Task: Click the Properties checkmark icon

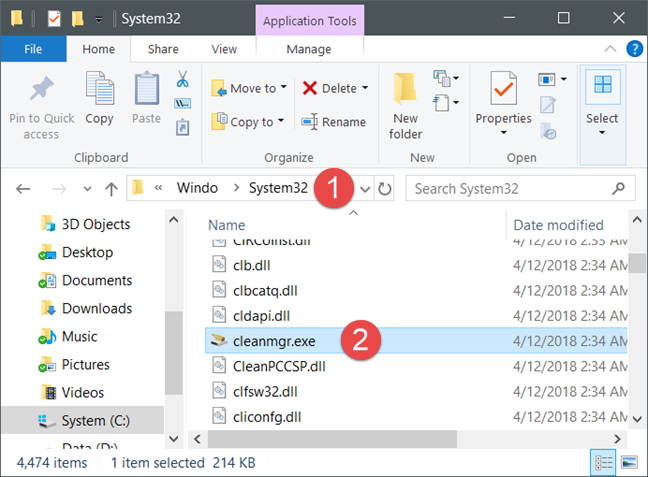Action: point(503,88)
